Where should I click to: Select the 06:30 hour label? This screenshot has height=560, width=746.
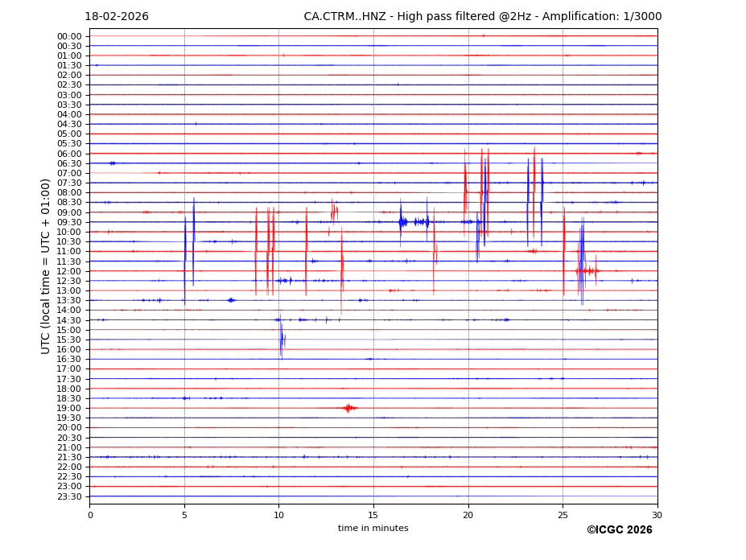pos(69,163)
